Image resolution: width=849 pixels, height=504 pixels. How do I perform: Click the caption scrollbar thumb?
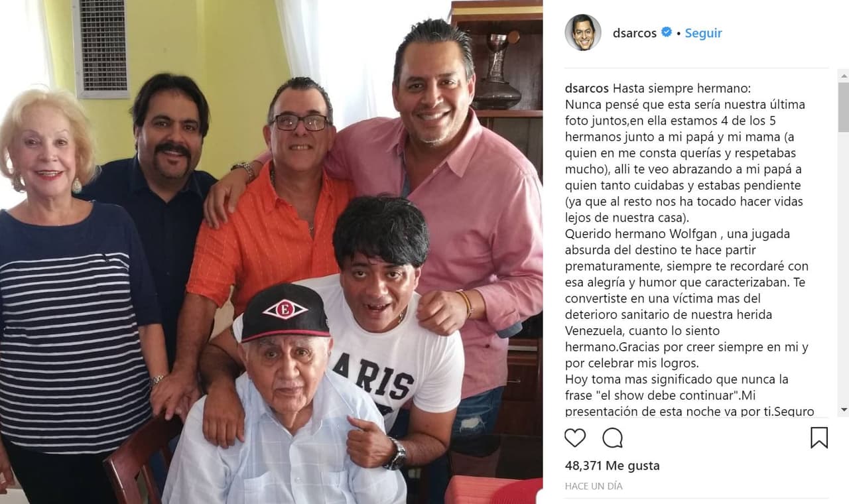coord(843,106)
